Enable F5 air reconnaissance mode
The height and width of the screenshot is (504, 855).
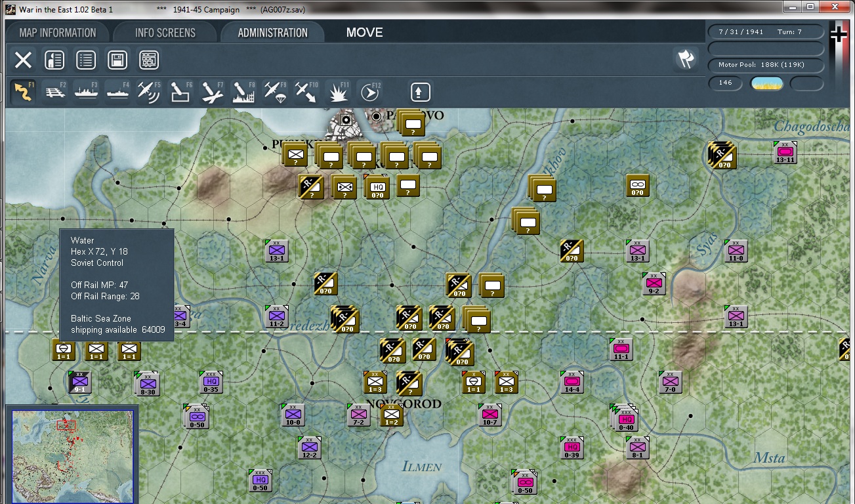click(150, 92)
